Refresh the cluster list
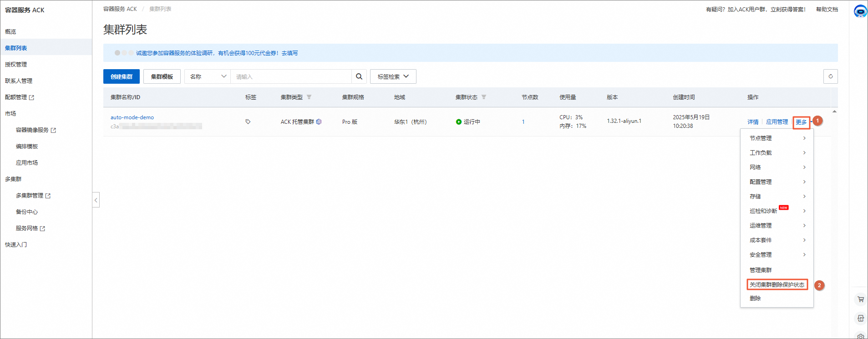The image size is (868, 339). click(x=830, y=76)
